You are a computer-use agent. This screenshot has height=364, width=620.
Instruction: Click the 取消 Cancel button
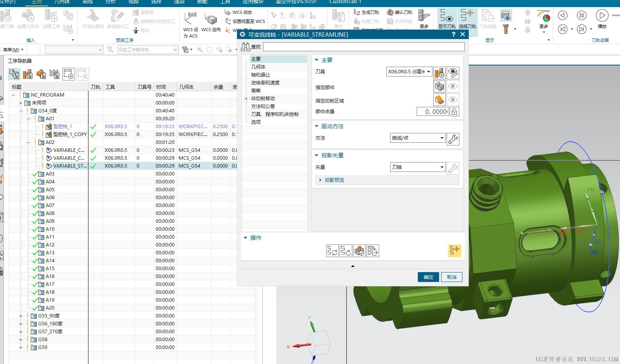click(x=451, y=277)
